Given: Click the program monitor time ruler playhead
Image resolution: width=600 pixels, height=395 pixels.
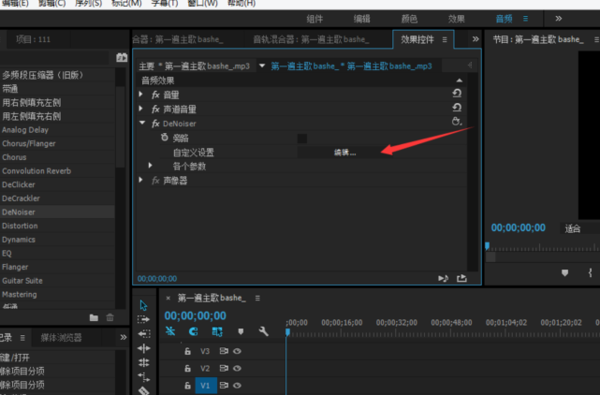Looking at the screenshot, I should coord(487,246).
